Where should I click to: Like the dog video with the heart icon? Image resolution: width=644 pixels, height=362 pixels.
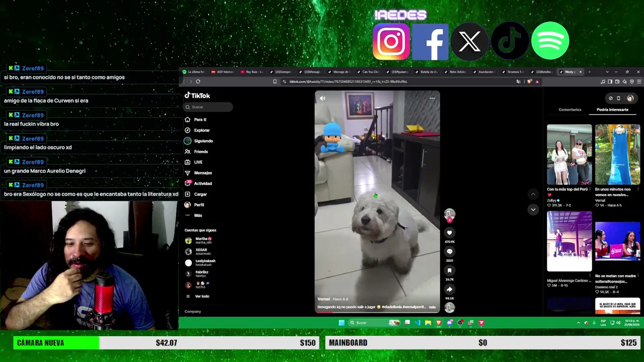pyautogui.click(x=449, y=233)
